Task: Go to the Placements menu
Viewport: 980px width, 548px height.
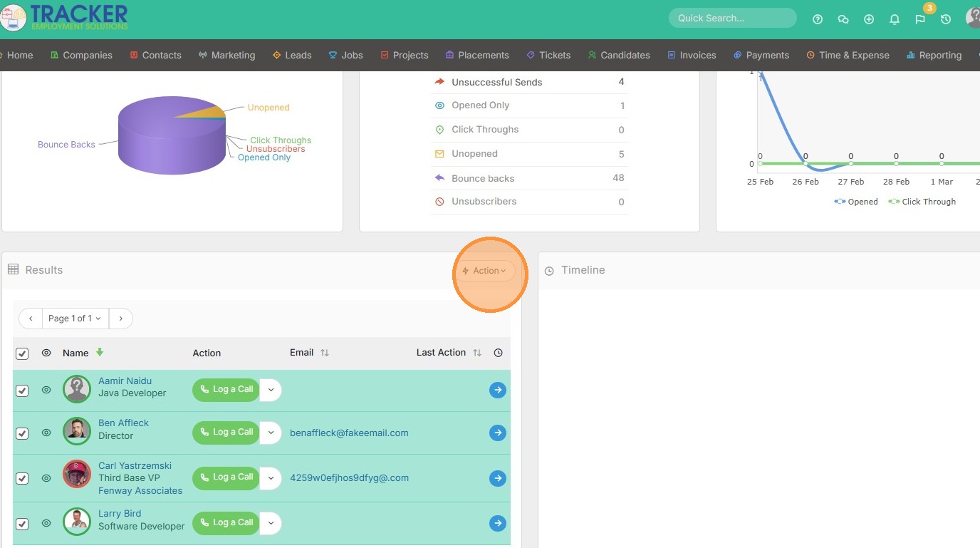Action: click(x=477, y=55)
